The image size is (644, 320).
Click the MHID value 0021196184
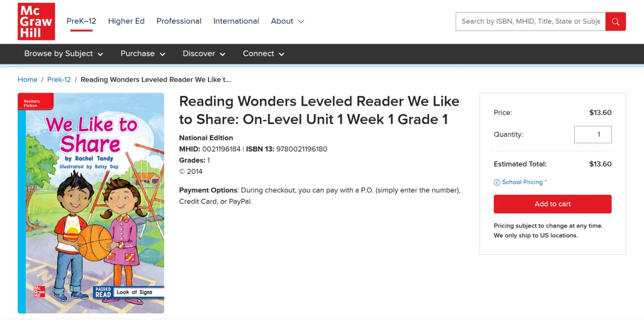221,149
